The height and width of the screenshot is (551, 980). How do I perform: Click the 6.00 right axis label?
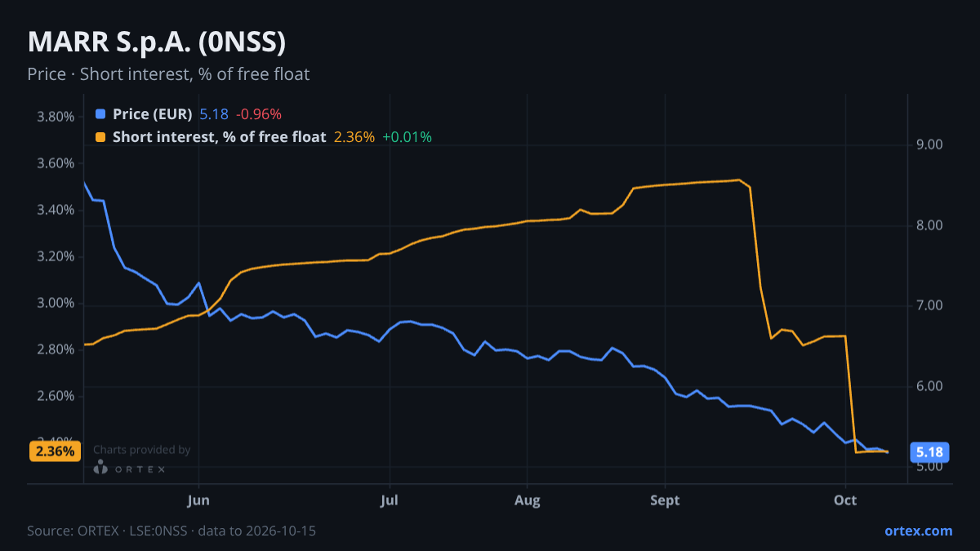(929, 386)
